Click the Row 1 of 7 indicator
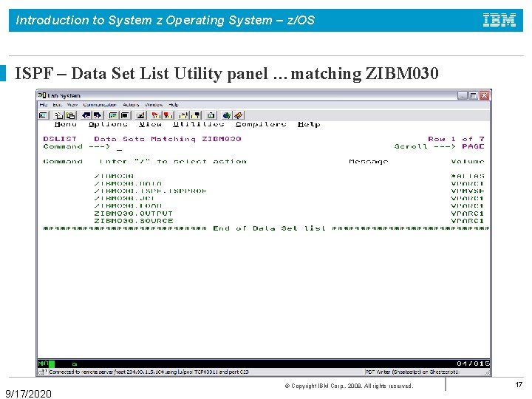 tap(456, 139)
